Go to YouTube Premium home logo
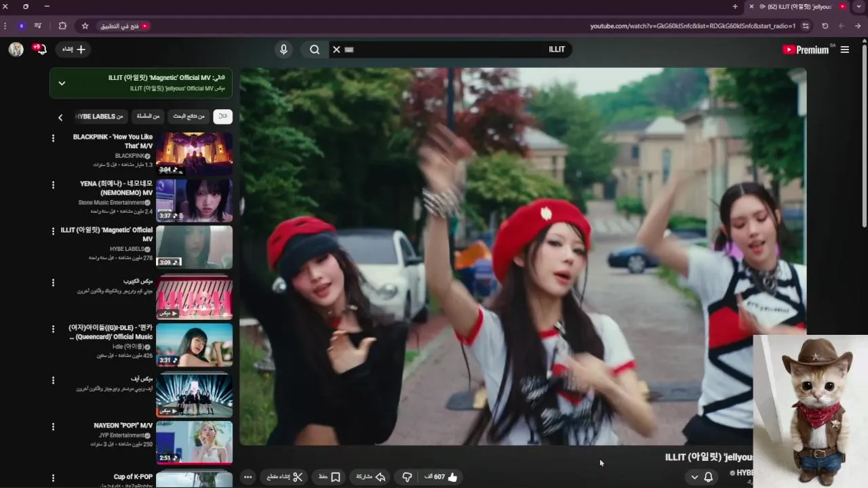Image resolution: width=868 pixels, height=488 pixels. click(806, 49)
